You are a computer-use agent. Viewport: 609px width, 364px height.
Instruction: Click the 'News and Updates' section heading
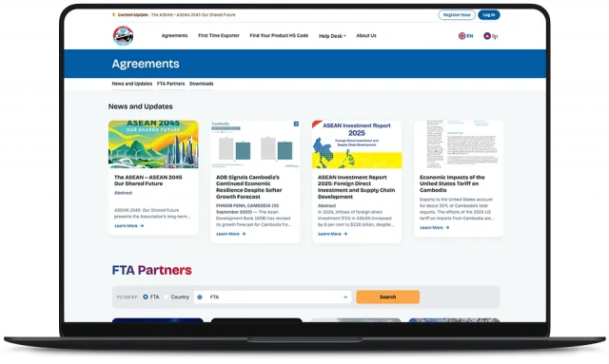click(x=141, y=106)
